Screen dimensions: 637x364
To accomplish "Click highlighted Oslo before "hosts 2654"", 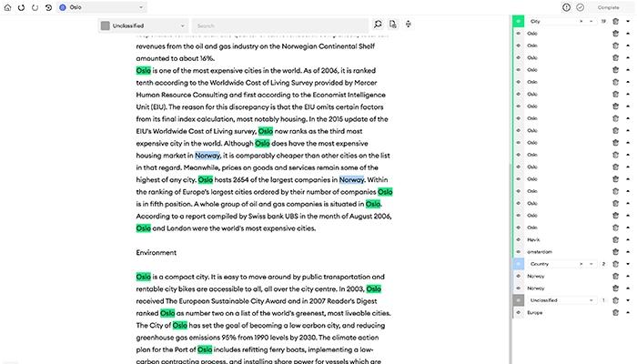I will tap(206, 179).
